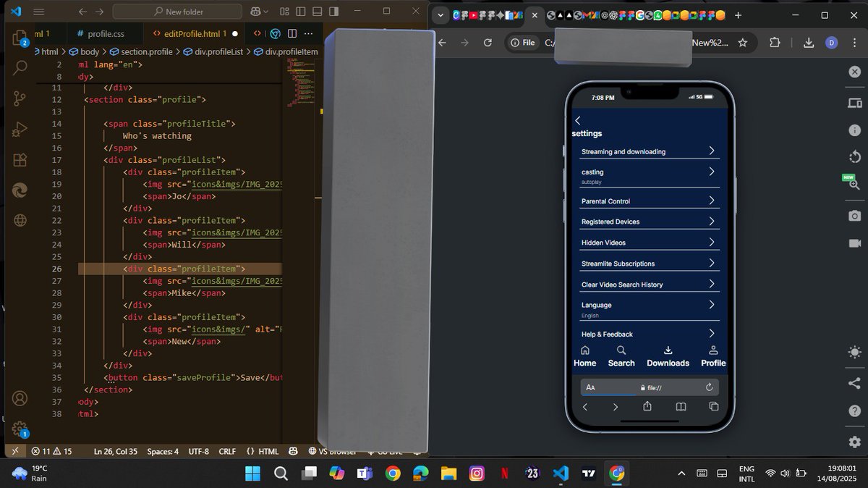Open a new Chrome tab
The width and height of the screenshot is (868, 488).
tap(738, 15)
